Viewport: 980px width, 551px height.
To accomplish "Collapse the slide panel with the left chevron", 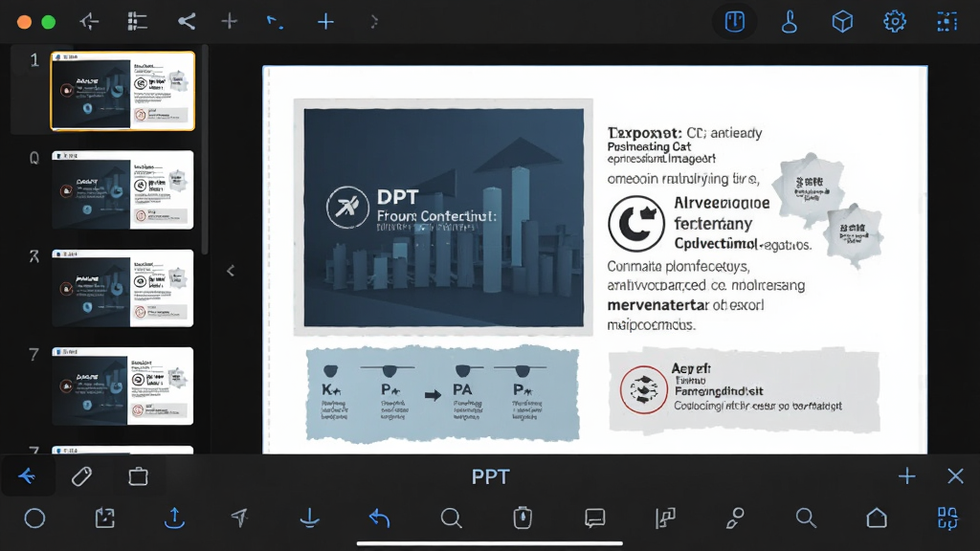I will [x=231, y=271].
